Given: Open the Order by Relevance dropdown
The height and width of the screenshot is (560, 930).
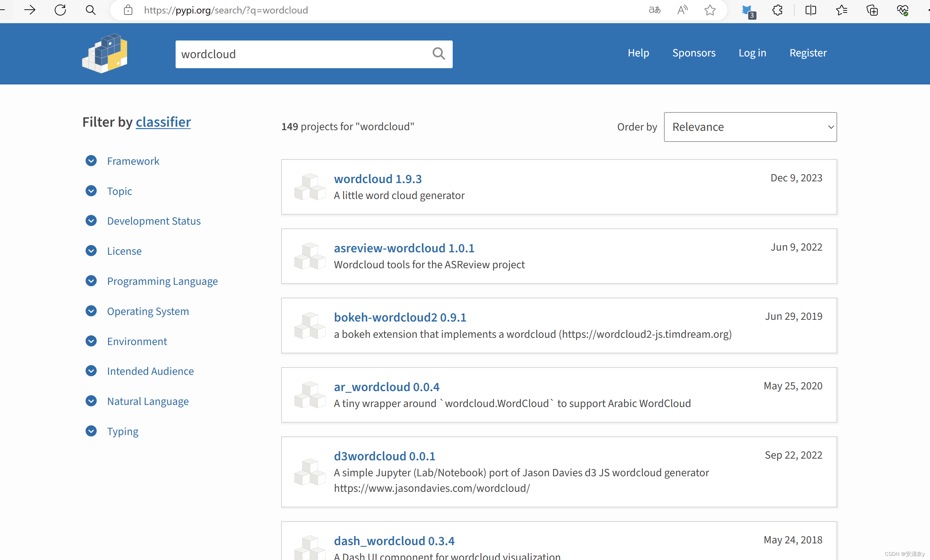Looking at the screenshot, I should [750, 127].
